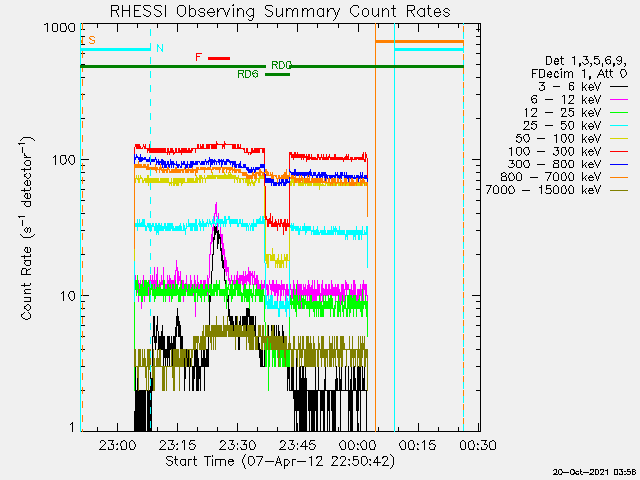640x480 pixels.
Task: Click the green 'RDC' flag label
Action: click(x=282, y=65)
